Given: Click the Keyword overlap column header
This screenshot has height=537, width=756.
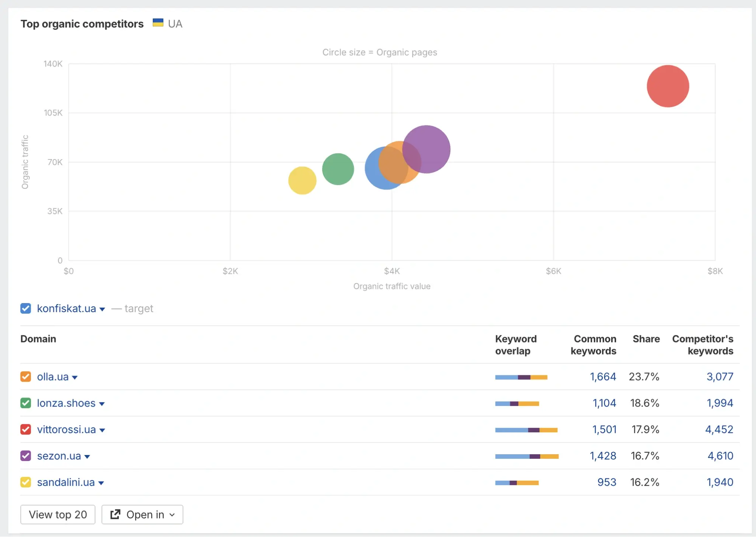Looking at the screenshot, I should (x=515, y=345).
